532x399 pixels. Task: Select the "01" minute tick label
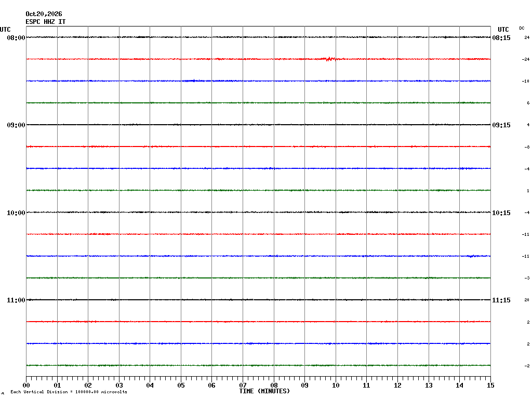(x=57, y=385)
